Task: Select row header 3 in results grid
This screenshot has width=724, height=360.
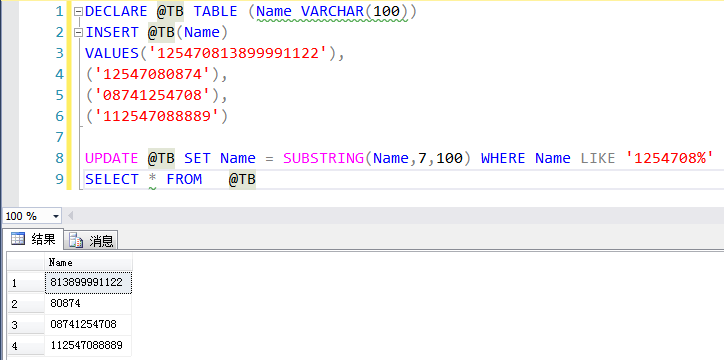Action: [26, 325]
